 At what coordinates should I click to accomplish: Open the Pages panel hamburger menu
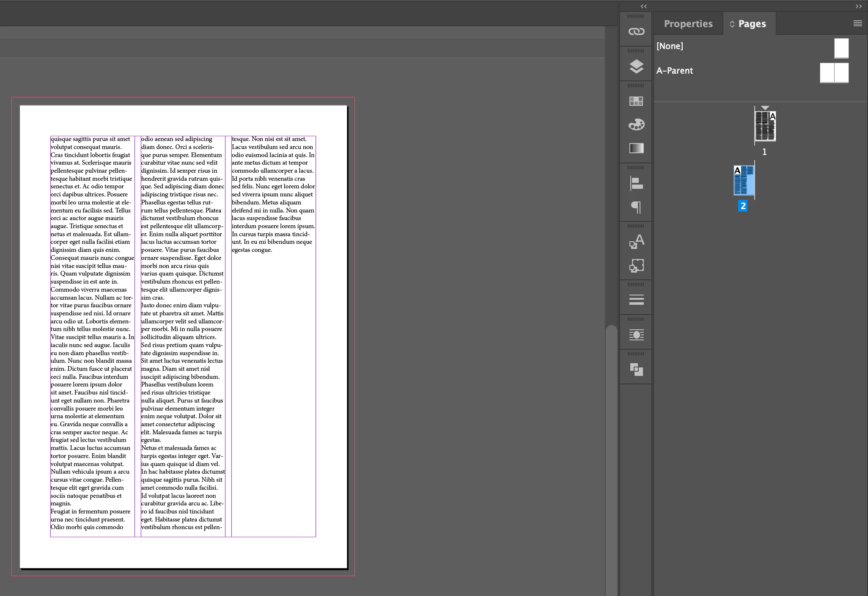tap(857, 24)
